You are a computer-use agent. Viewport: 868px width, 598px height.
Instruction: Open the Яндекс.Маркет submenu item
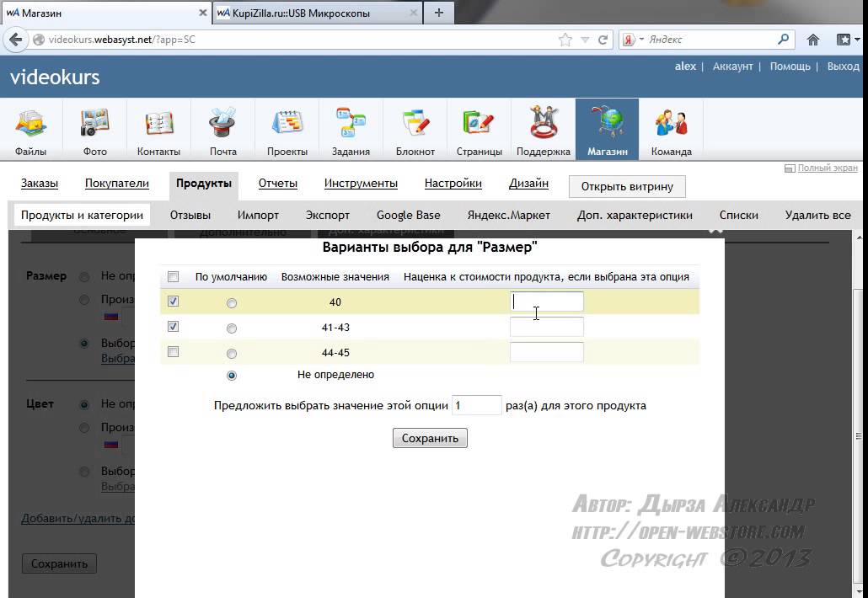tap(509, 215)
